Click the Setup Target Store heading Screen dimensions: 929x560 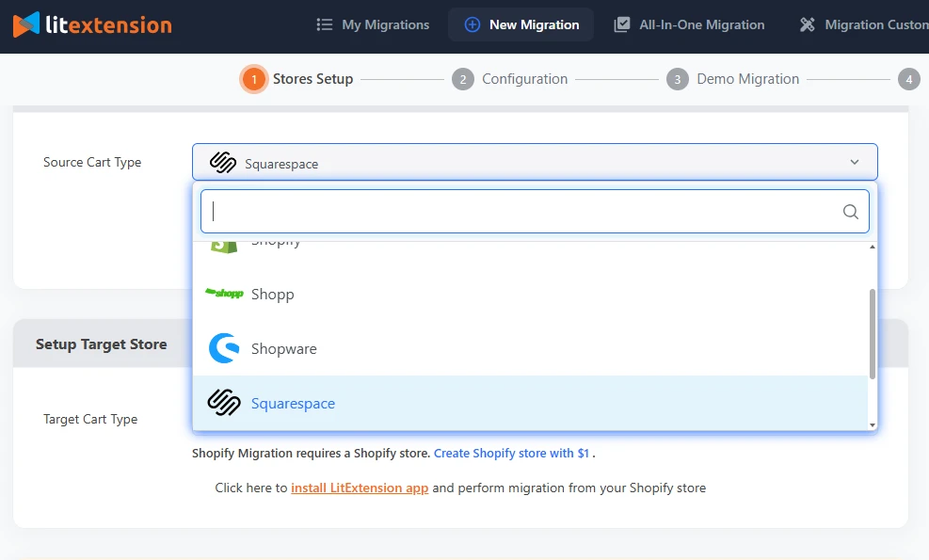(102, 344)
